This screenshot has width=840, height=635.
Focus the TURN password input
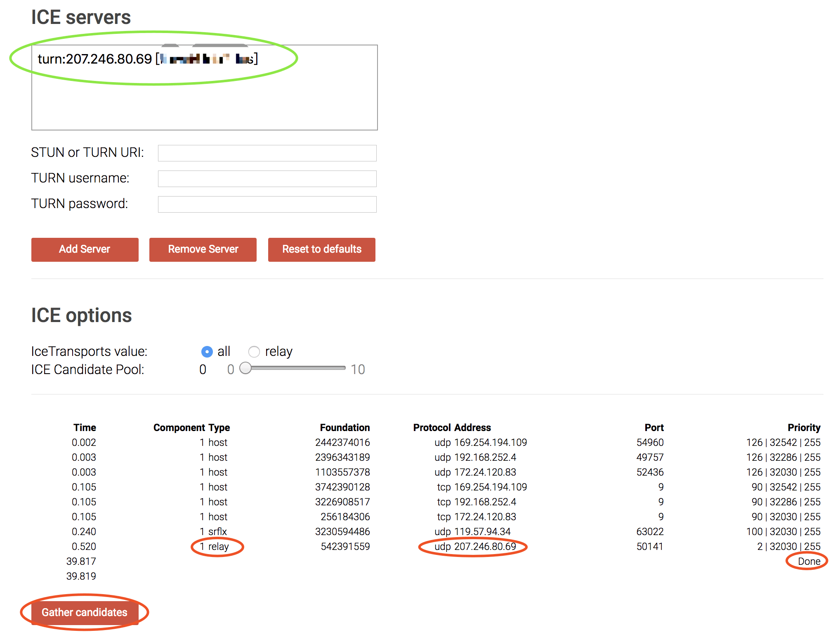(267, 204)
